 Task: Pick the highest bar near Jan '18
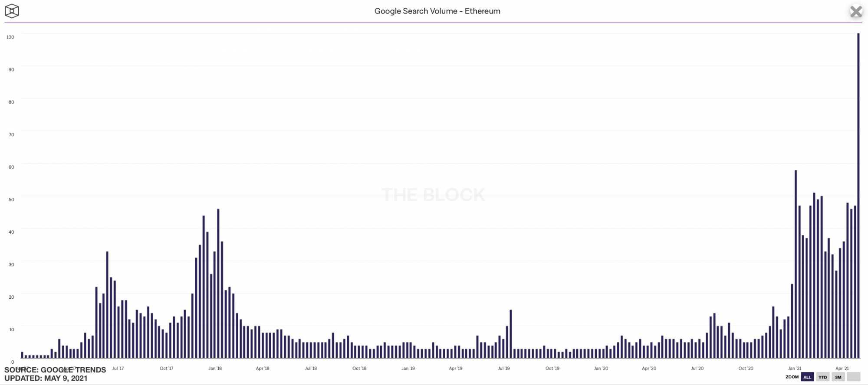coord(218,284)
